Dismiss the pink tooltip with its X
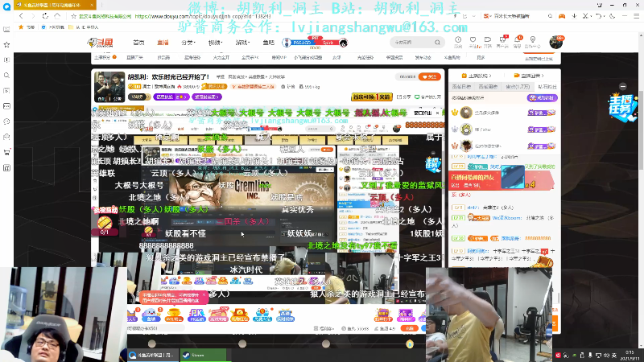644x362 pixels. tap(204, 295)
